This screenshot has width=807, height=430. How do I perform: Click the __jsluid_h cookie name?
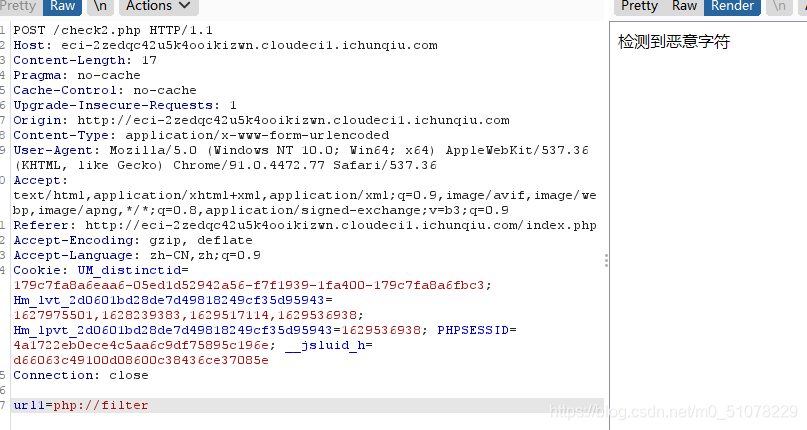[x=325, y=345]
